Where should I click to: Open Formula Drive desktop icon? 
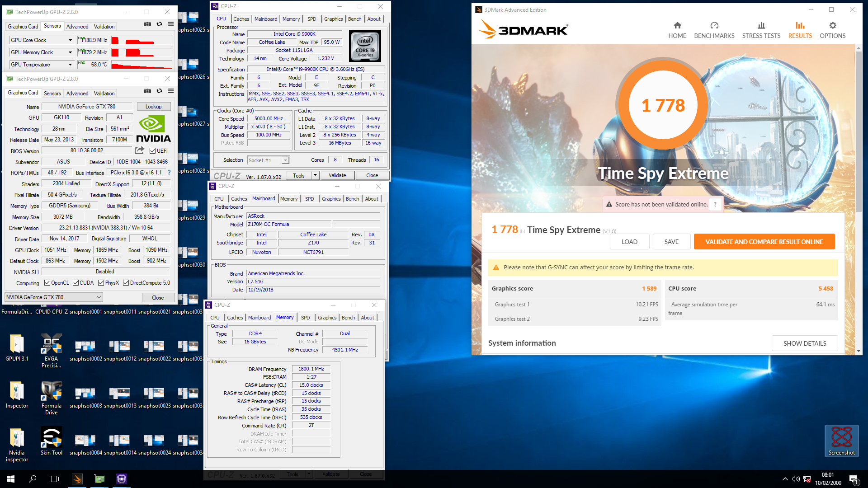(52, 398)
